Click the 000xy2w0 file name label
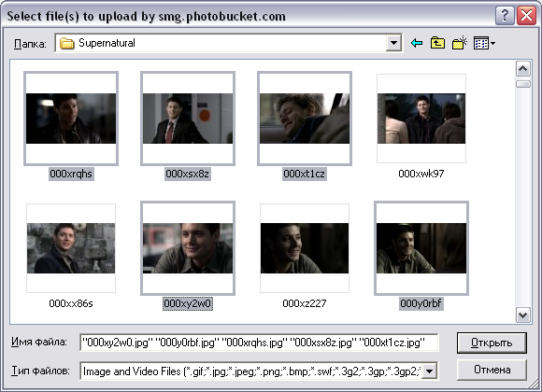Viewport: 542px width, 392px height. (188, 303)
